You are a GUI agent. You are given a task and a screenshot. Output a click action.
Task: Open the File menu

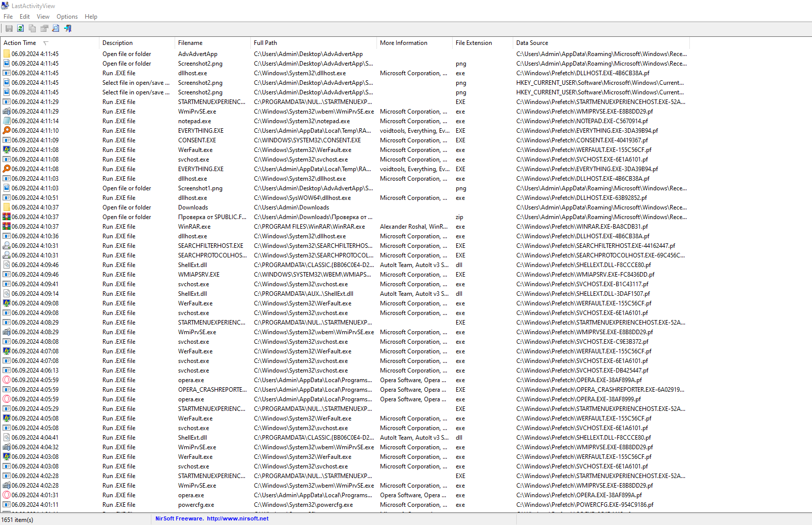tap(8, 17)
